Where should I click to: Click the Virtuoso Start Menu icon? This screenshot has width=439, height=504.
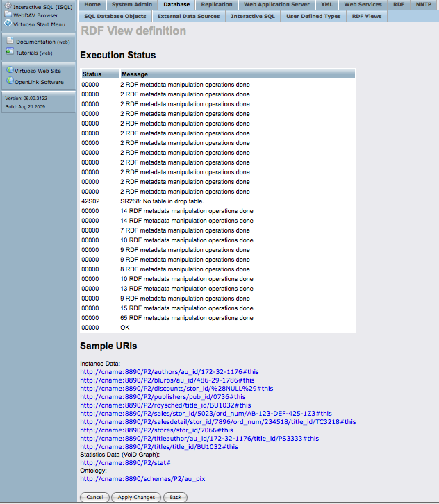coord(8,23)
